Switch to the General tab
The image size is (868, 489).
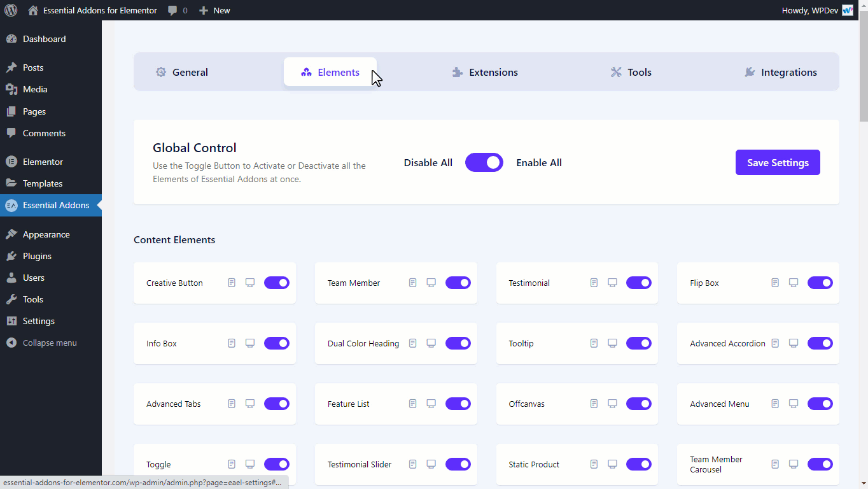[182, 72]
